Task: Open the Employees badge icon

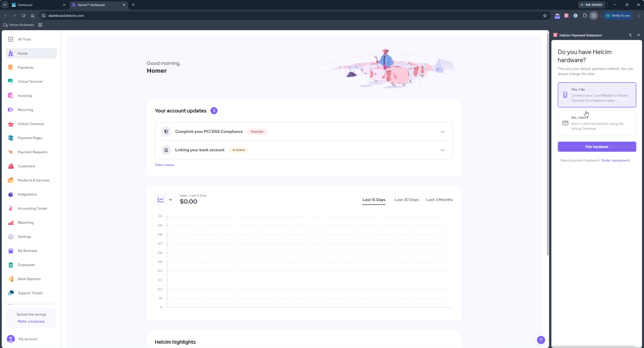Action: 11,265
